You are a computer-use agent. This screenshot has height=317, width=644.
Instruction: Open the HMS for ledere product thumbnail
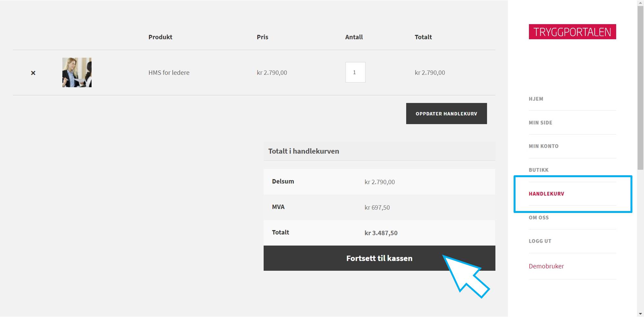(x=77, y=72)
